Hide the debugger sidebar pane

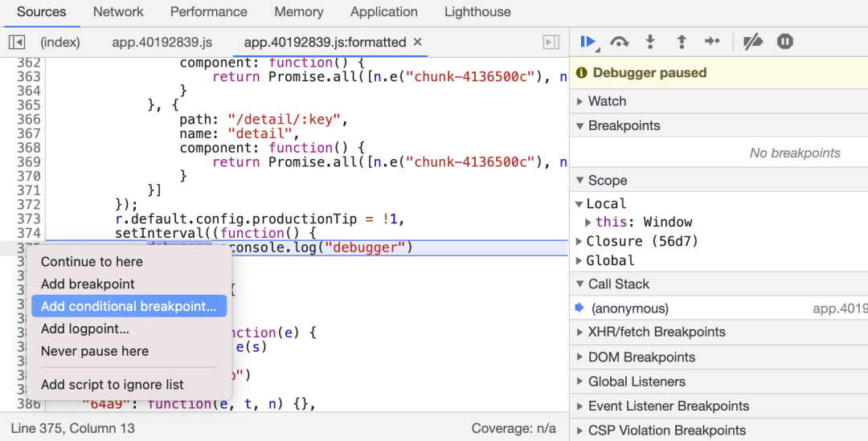pyautogui.click(x=551, y=43)
